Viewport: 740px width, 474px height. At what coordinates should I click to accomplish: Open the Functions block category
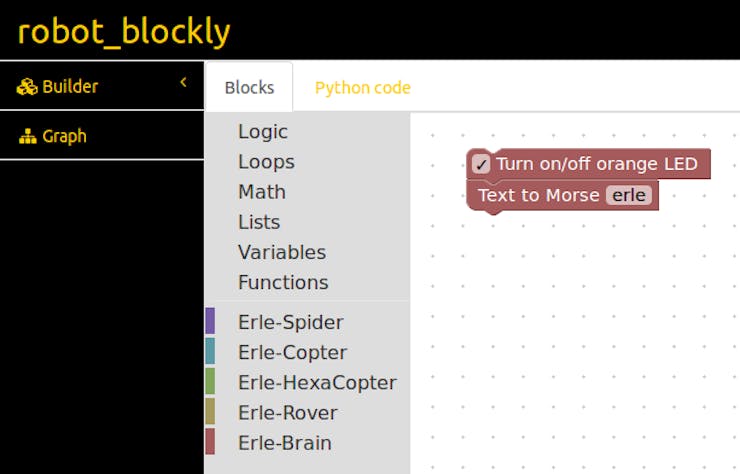[x=283, y=282]
